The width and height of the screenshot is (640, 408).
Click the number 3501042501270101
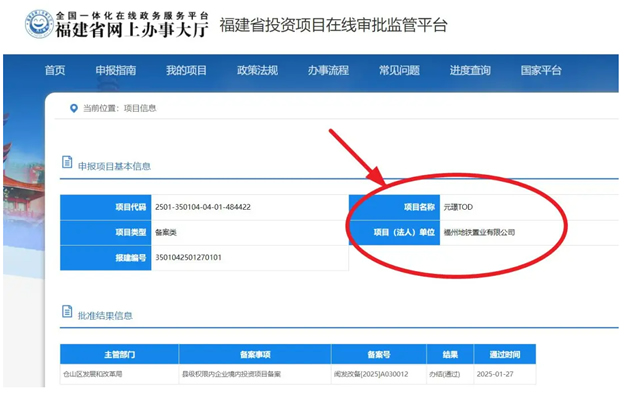coord(188,257)
